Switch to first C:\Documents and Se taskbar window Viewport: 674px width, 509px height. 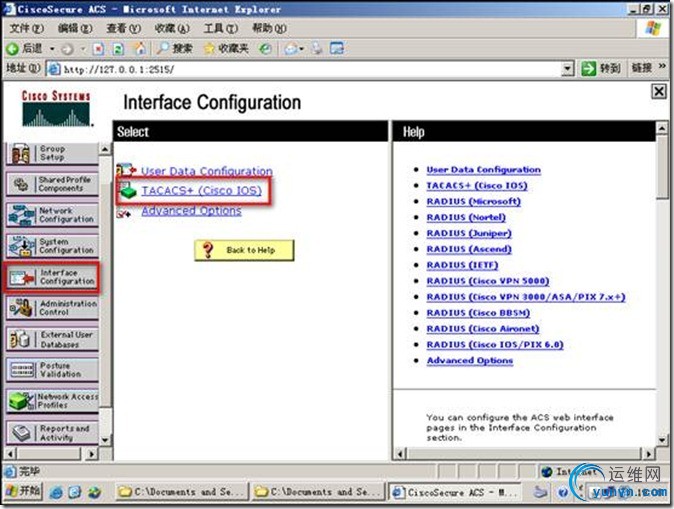tap(182, 492)
